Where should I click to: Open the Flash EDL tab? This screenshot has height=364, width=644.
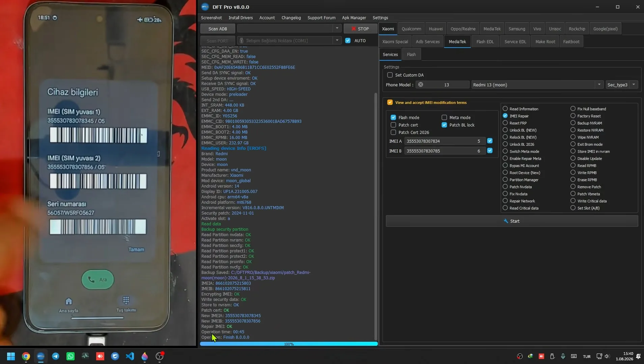click(x=485, y=41)
